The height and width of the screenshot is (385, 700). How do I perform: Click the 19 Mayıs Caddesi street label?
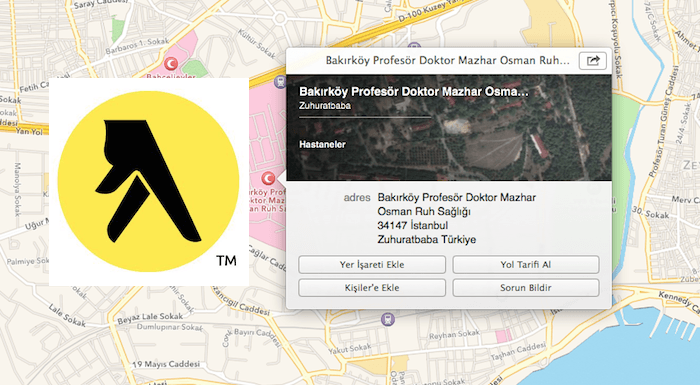point(166,364)
